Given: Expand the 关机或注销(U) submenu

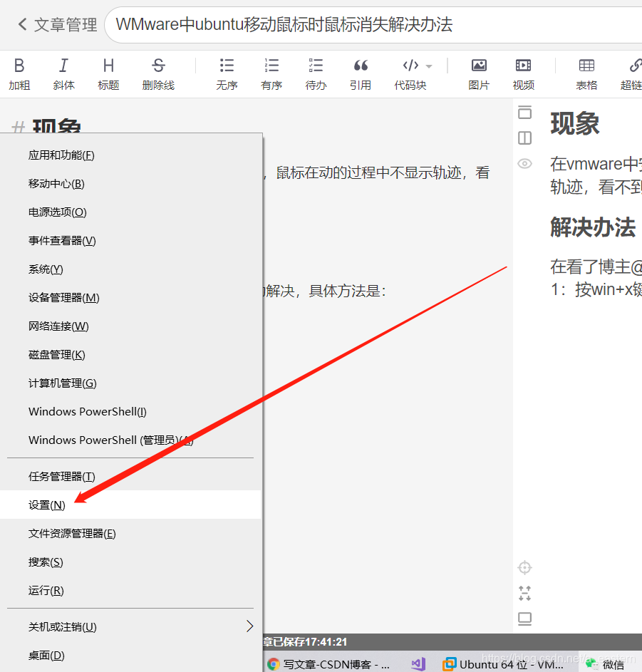Looking at the screenshot, I should pos(130,626).
